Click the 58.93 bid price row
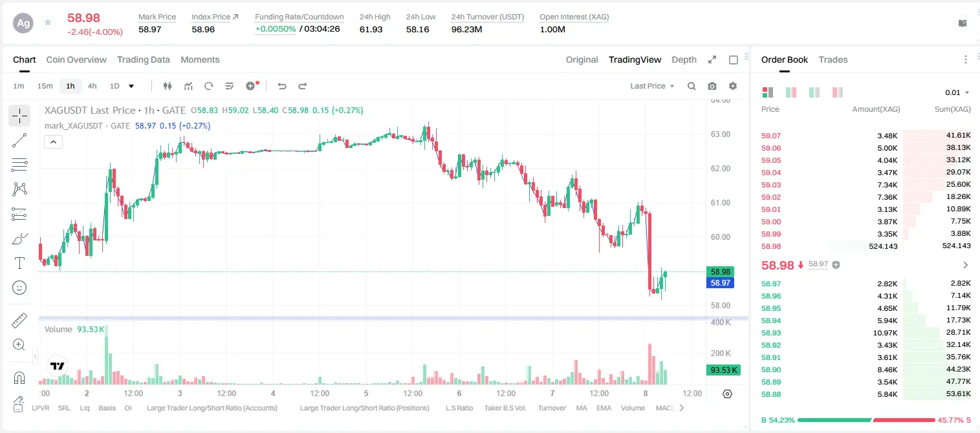 coord(866,332)
